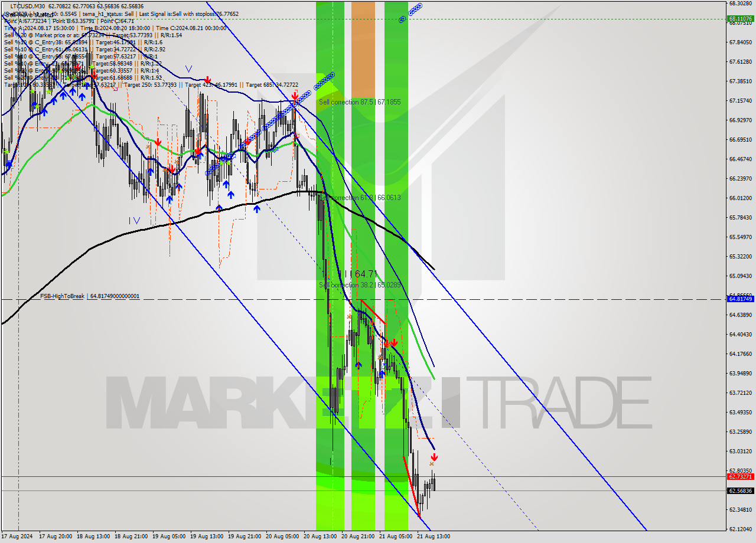Click the 67.61280 price axis label
Screen dimensions: 756x543
click(x=740, y=62)
